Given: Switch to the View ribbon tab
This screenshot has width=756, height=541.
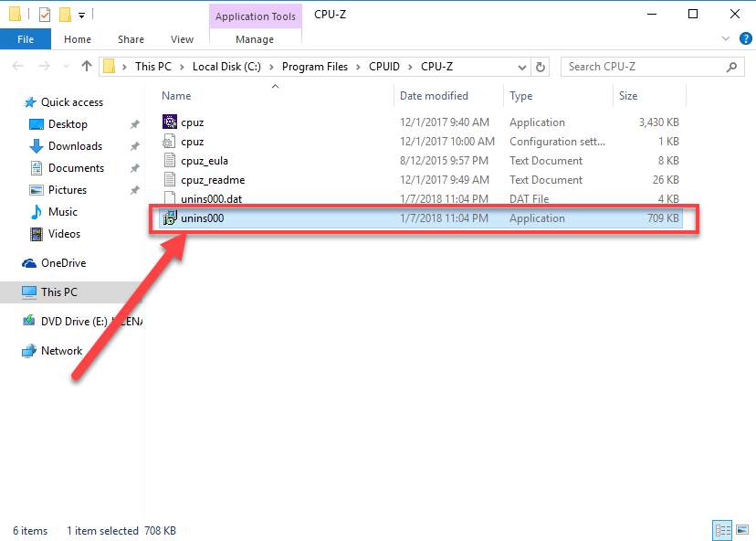Looking at the screenshot, I should click(182, 39).
